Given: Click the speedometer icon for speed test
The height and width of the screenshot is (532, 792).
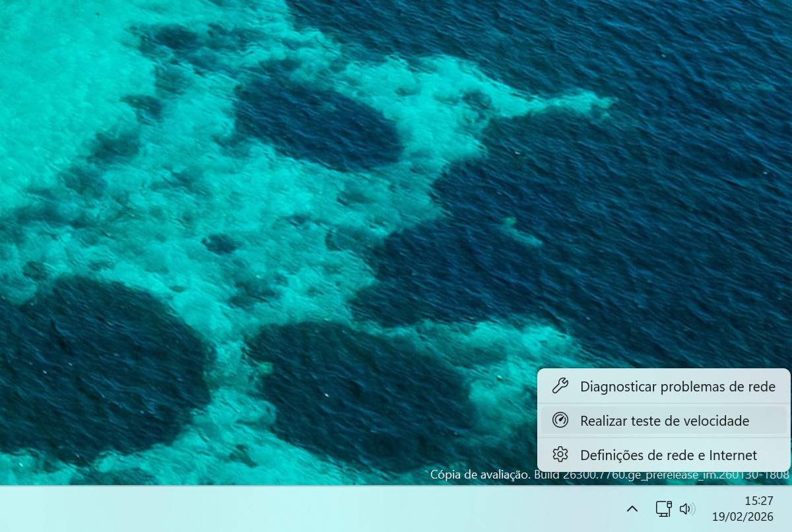Looking at the screenshot, I should click(x=560, y=420).
